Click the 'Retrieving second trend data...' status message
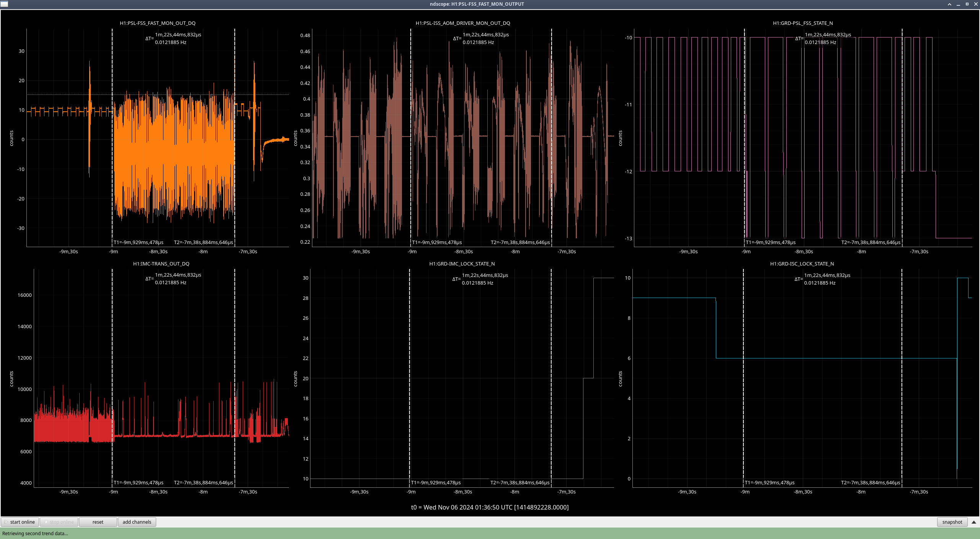Screen dimensions: 980x539 [x=35, y=533]
